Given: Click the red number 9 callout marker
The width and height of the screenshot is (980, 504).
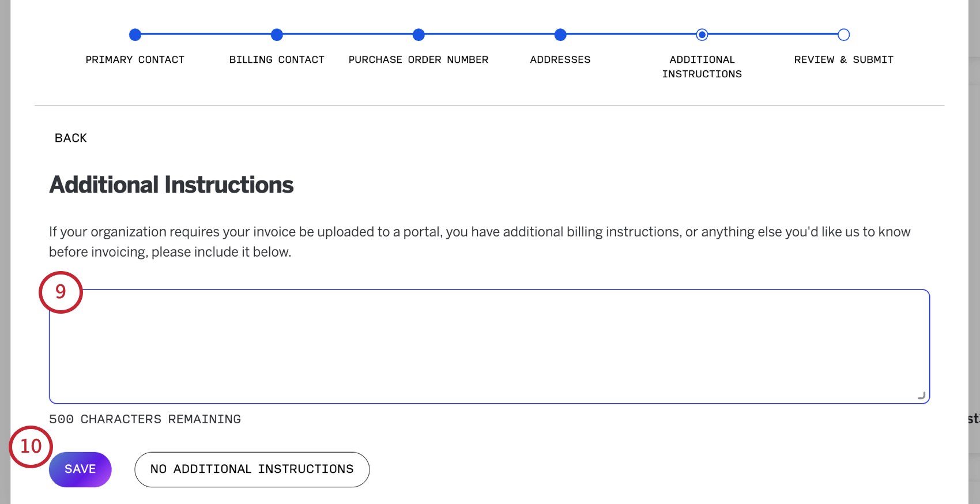Looking at the screenshot, I should pyautogui.click(x=61, y=292).
